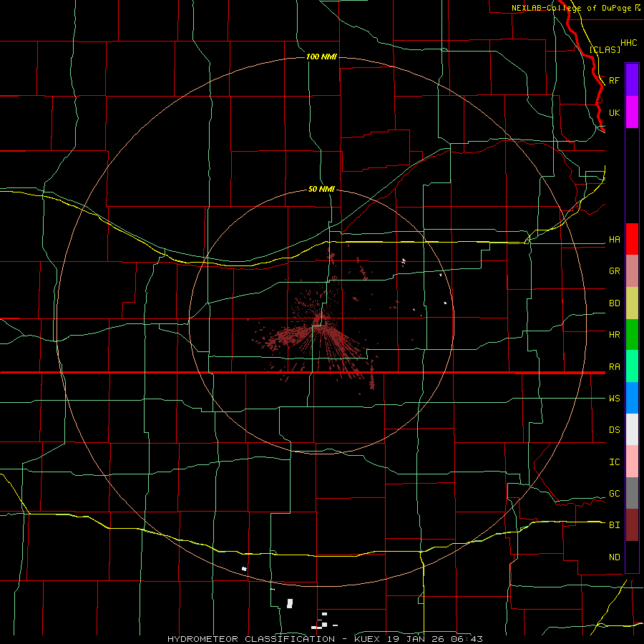Click the gray GC color swatch
The width and height of the screenshot is (644, 644).
tap(632, 493)
